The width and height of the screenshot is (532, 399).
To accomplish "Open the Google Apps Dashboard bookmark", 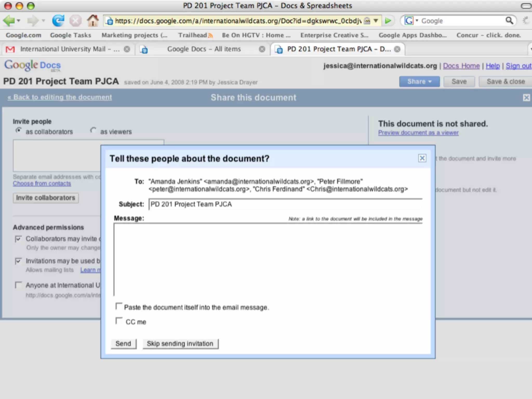I will pyautogui.click(x=413, y=35).
